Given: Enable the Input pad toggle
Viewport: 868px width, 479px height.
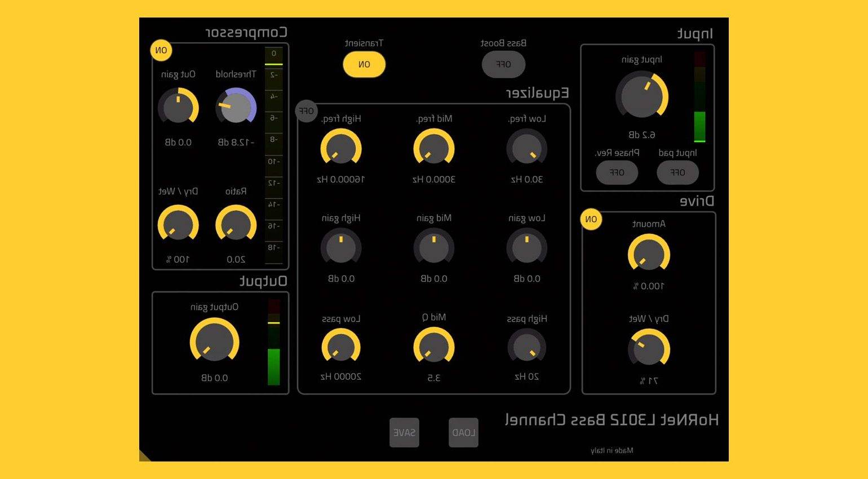Looking at the screenshot, I should [x=677, y=172].
